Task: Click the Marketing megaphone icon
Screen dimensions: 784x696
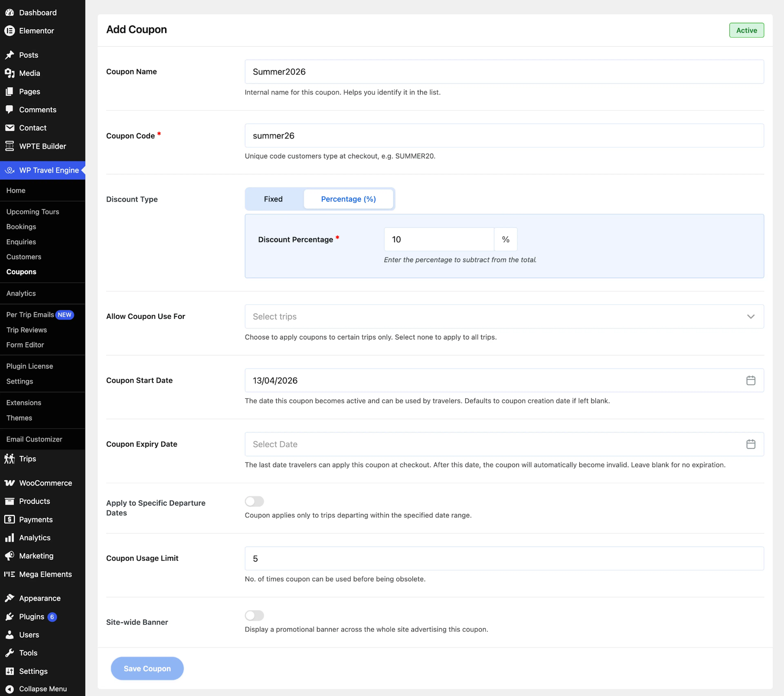Action: point(10,556)
